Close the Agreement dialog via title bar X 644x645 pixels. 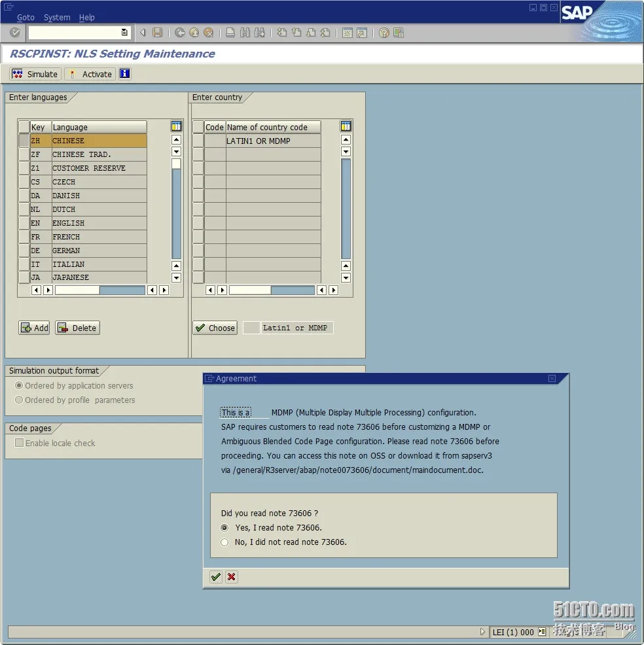click(x=552, y=379)
